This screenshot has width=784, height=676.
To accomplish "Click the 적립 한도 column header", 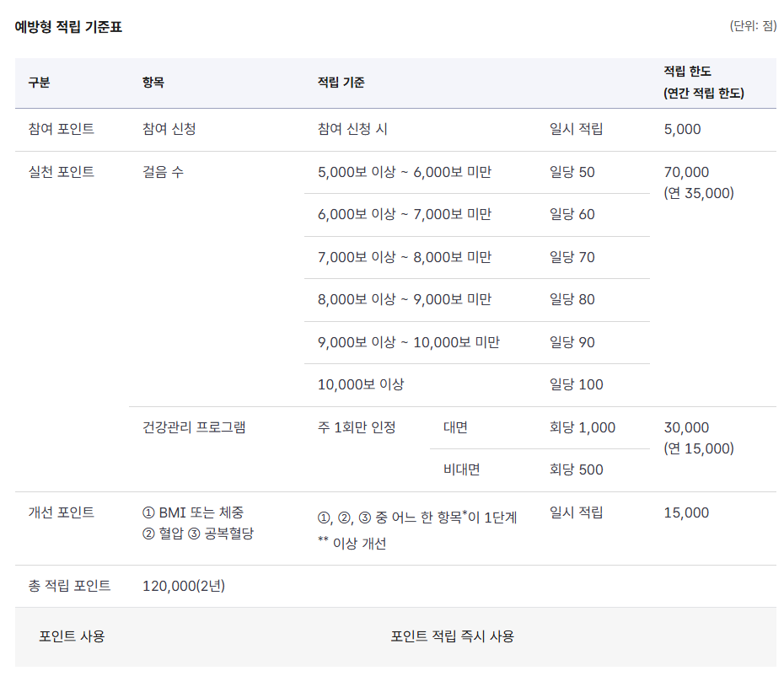I will [704, 82].
